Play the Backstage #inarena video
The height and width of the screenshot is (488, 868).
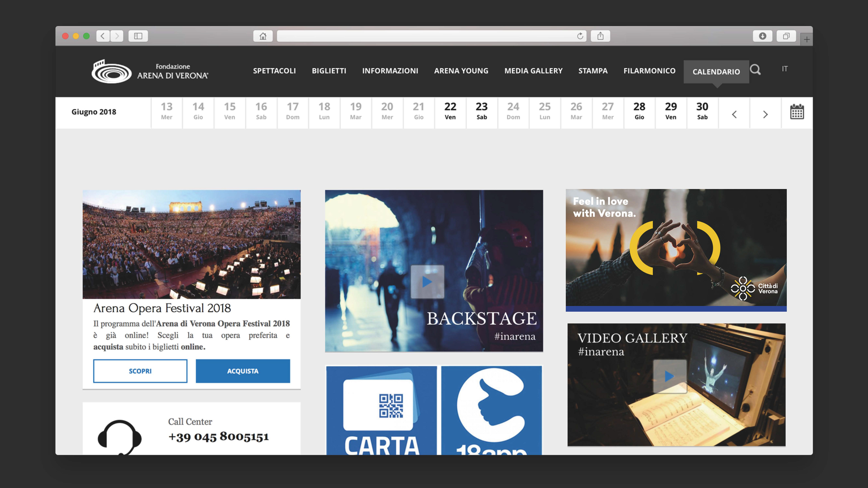coord(427,282)
